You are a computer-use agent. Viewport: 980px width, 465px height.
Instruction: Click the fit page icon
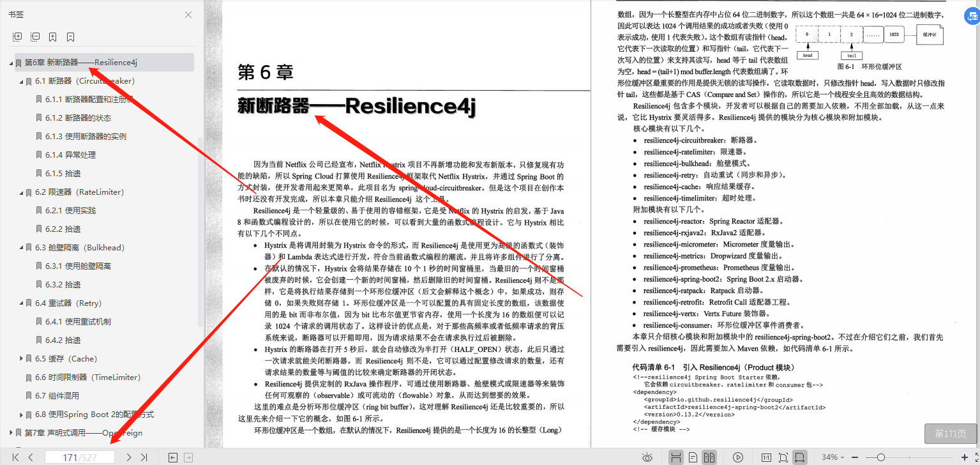(x=783, y=457)
